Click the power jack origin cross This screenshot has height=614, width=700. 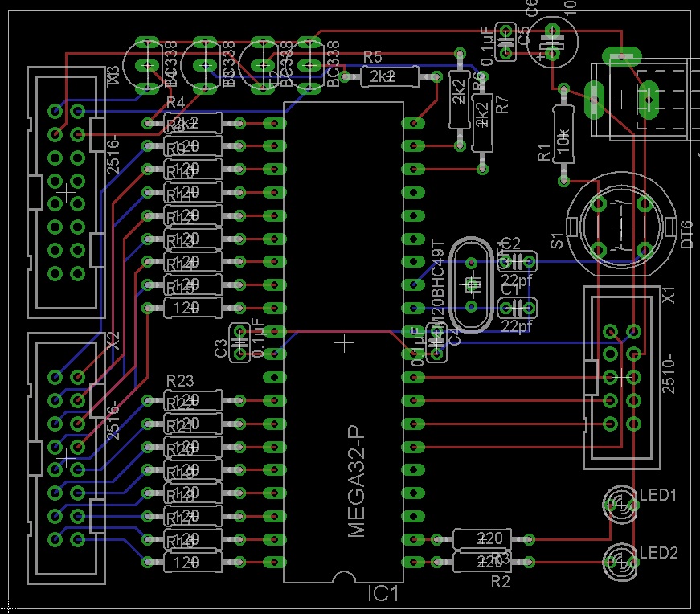click(x=622, y=100)
